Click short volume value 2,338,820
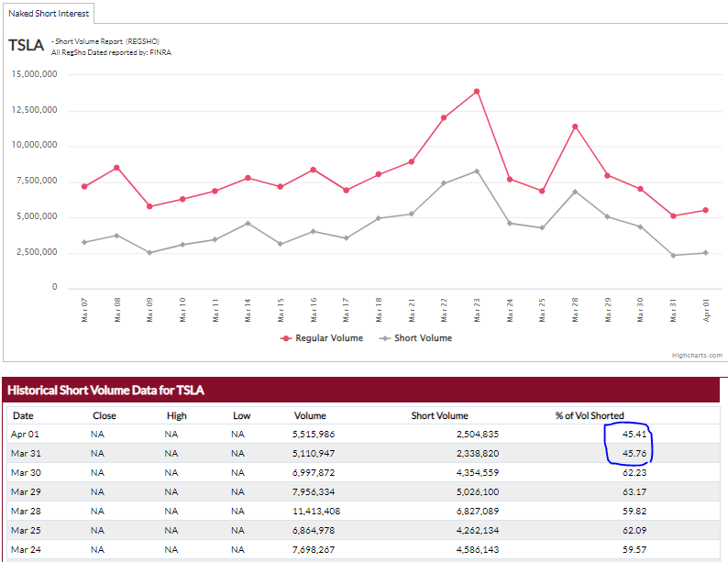This screenshot has height=562, width=728. click(x=478, y=454)
